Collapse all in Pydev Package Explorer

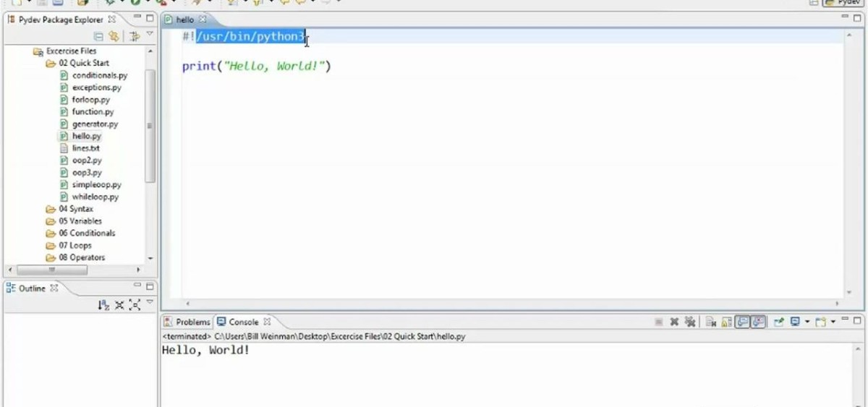[x=99, y=35]
